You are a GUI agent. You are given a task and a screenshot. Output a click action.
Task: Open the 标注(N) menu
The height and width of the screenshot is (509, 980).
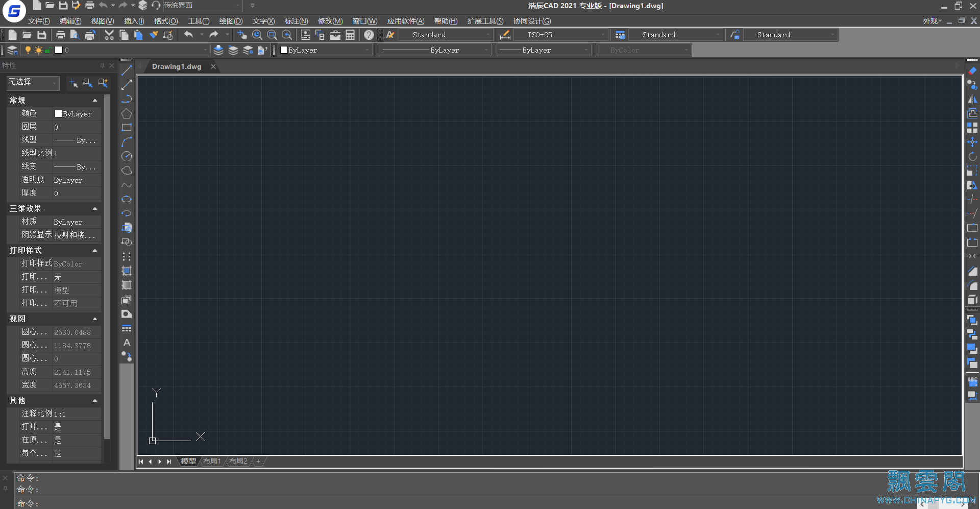click(296, 21)
